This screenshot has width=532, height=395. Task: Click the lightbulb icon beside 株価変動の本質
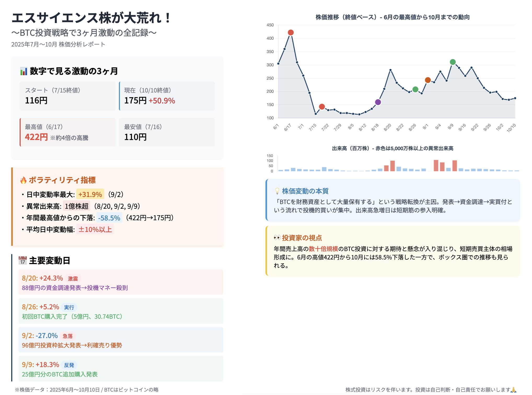tap(277, 191)
